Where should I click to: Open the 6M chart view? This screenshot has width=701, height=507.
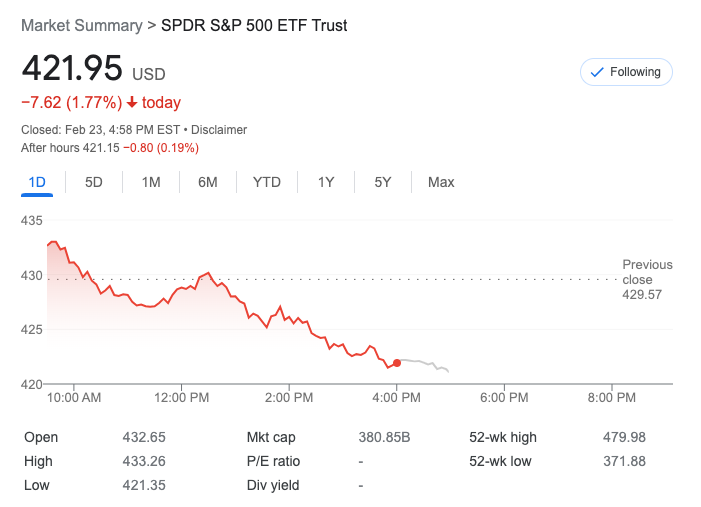tap(208, 182)
